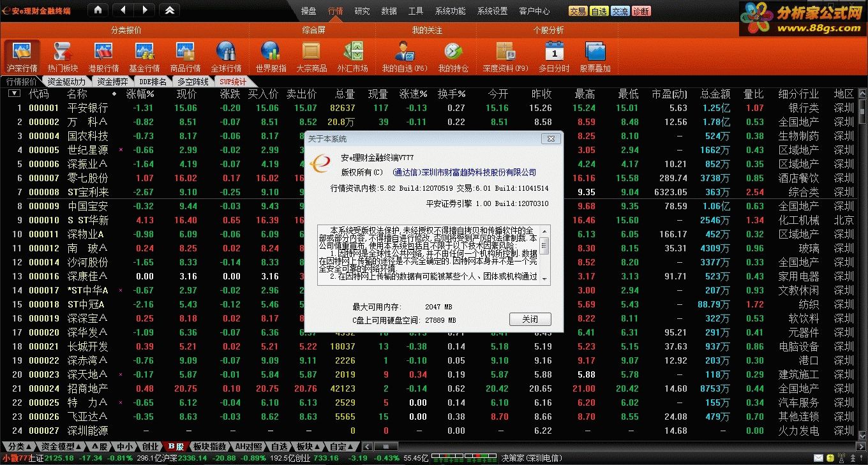Select the 深圳能源 stock row
The height and width of the screenshot is (465, 868).
tap(429, 431)
